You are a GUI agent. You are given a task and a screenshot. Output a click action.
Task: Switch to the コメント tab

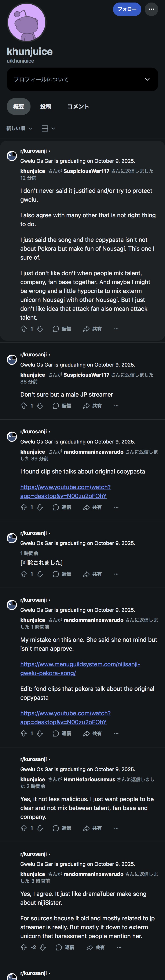click(78, 107)
